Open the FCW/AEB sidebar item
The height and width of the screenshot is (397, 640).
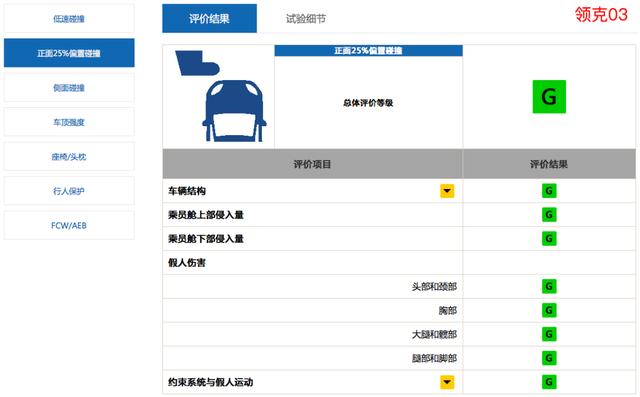click(x=69, y=225)
